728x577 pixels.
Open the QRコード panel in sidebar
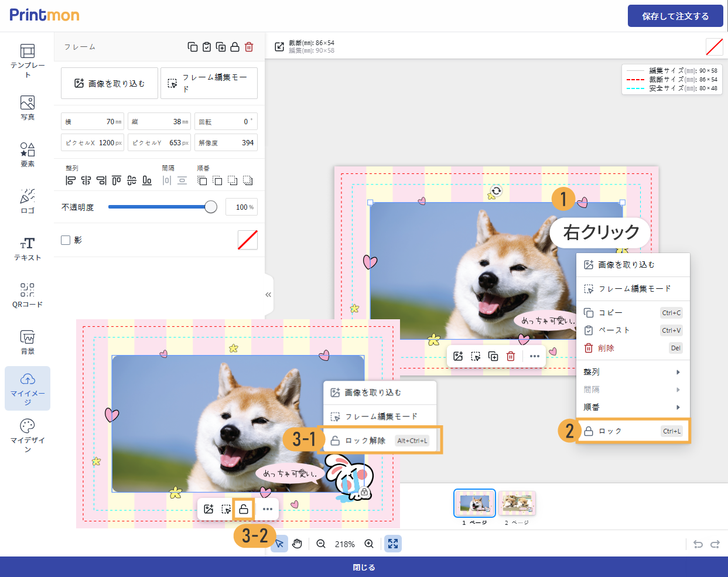[x=28, y=295]
